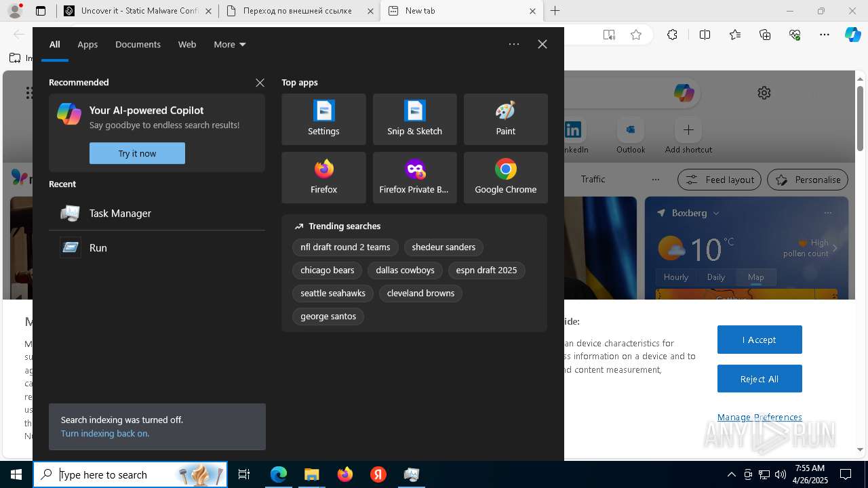Viewport: 868px width, 488px height.
Task: Open Paint from Top apps
Action: coord(505,119)
